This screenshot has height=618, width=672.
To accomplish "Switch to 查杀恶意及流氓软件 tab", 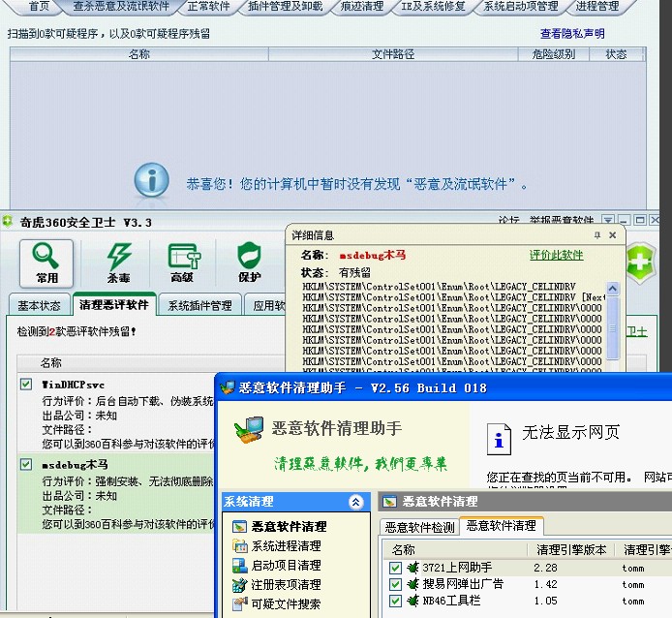I will click(x=121, y=7).
